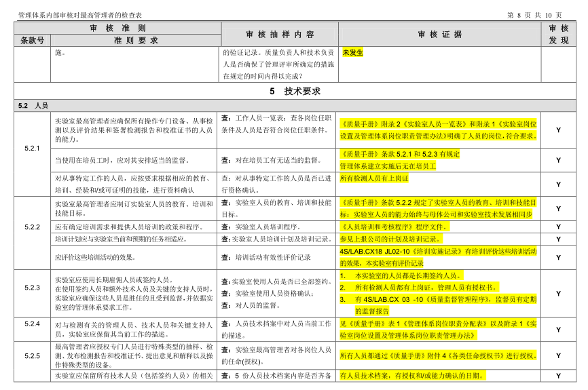Image resolution: width=588 pixels, height=390 pixels.
Task: Click the 审核证据 column header
Action: point(440,35)
